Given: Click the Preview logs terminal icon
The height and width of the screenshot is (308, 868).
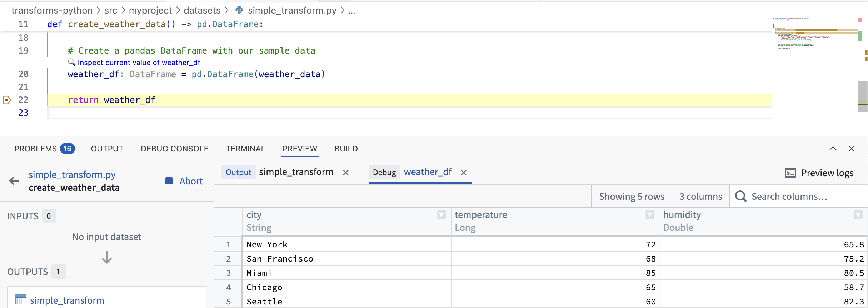Looking at the screenshot, I should 790,173.
